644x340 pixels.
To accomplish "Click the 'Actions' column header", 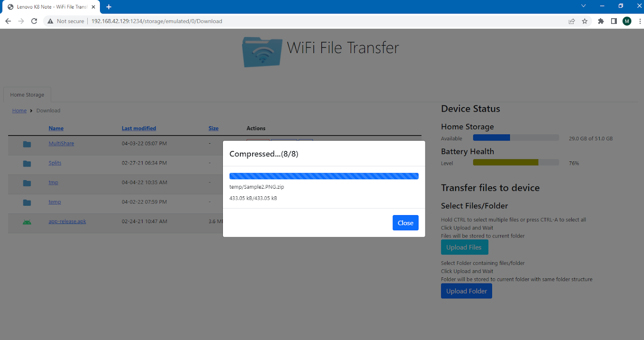I will click(256, 128).
